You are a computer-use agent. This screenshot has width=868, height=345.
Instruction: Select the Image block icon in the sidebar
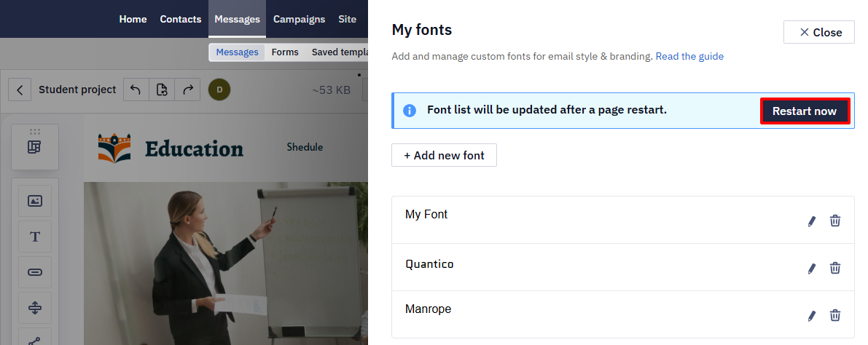35,201
